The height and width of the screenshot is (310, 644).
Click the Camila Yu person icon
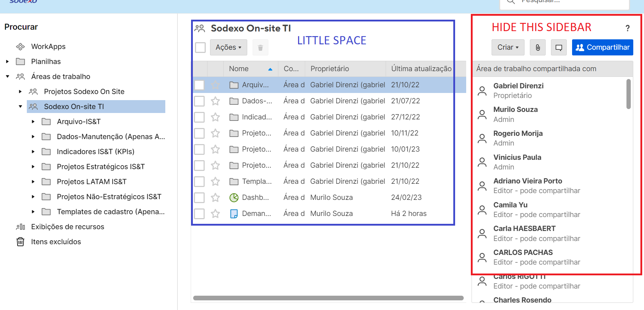point(482,210)
